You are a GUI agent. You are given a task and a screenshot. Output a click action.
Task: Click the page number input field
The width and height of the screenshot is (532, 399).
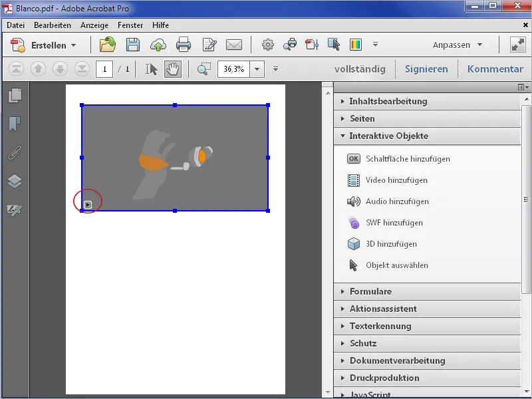pos(104,69)
